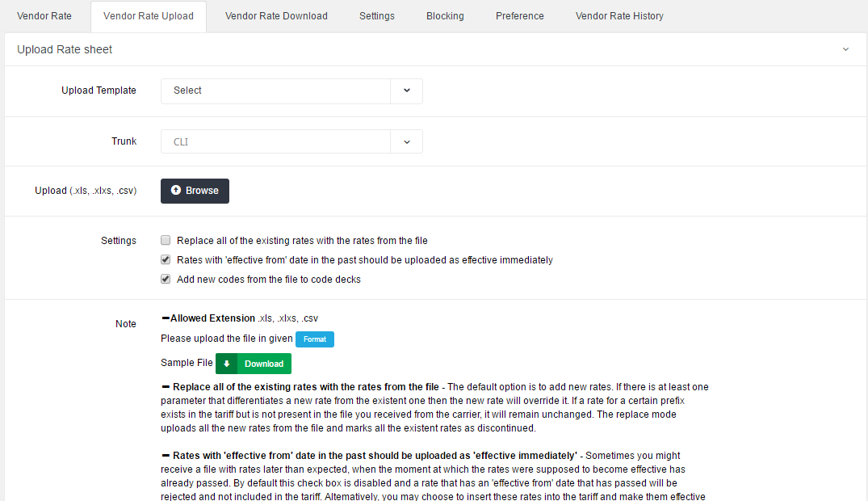Screen dimensions: 868x501
Task: View the Vendor Rate History tab
Action: (x=619, y=16)
